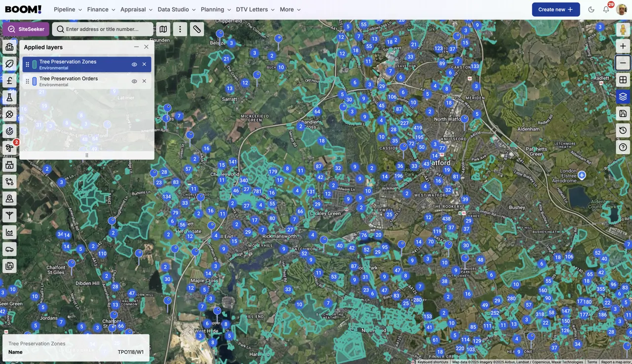The width and height of the screenshot is (632, 364).
Task: Expand the Pipeline dropdown menu
Action: click(68, 9)
